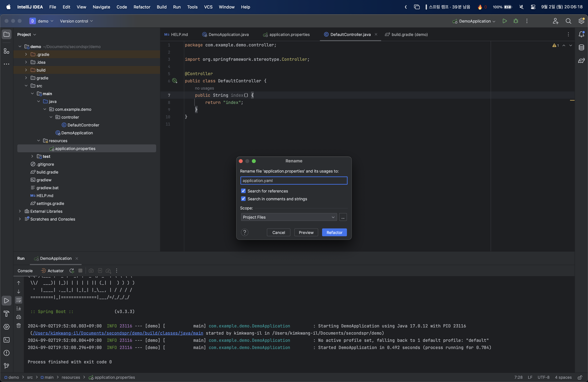Open the Project Files scope dropdown
This screenshot has height=382, width=588.
(x=288, y=217)
